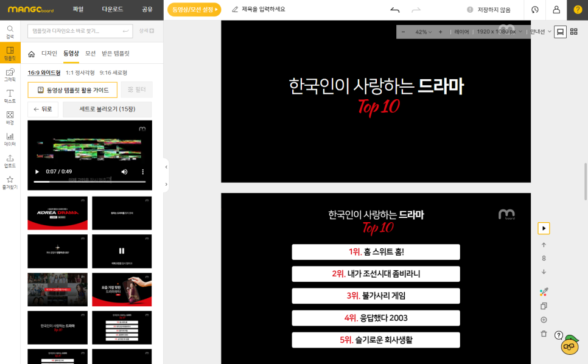The image size is (588, 364).
Task: Open the 즐겨찾기 favorites star icon
Action: coord(10,182)
